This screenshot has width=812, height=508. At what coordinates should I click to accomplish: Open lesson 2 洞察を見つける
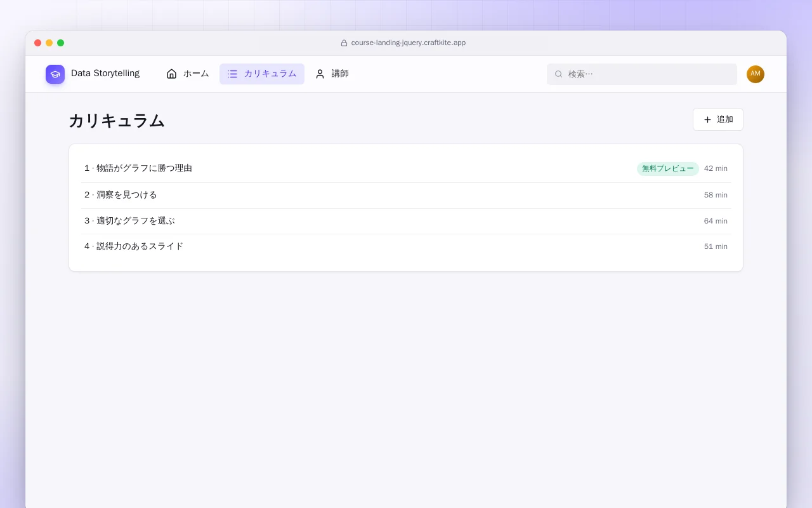pyautogui.click(x=406, y=196)
